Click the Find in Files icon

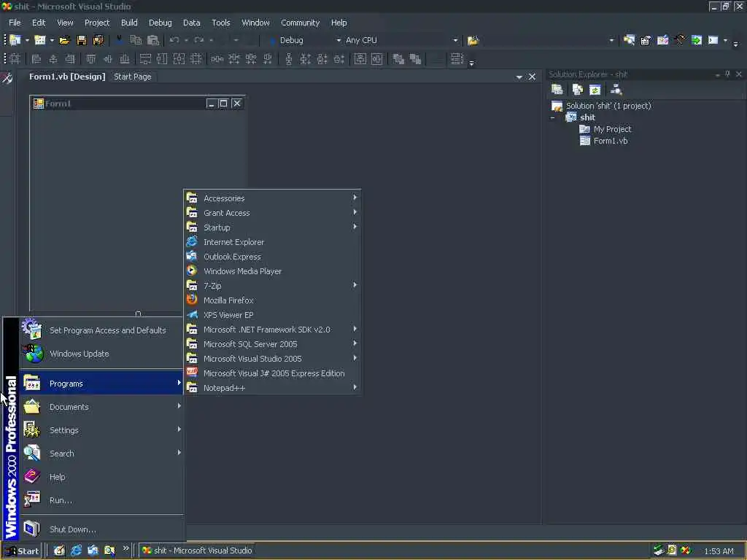click(x=473, y=41)
